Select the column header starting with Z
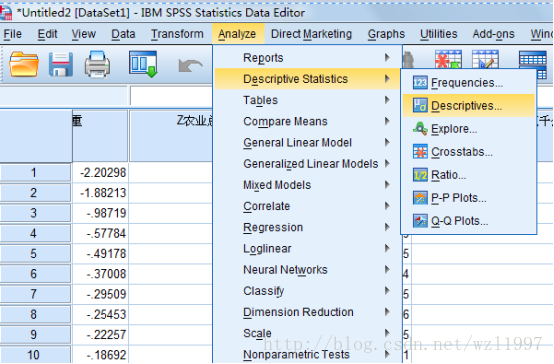The width and height of the screenshot is (554, 364). (171, 136)
